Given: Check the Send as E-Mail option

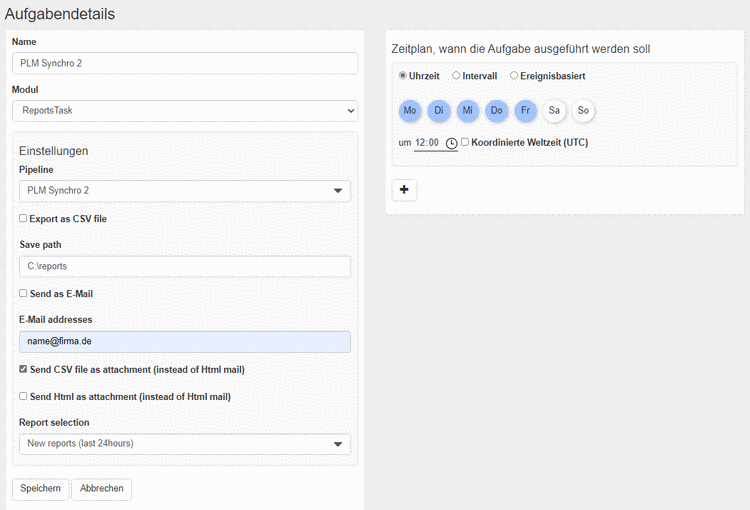Looking at the screenshot, I should point(24,294).
